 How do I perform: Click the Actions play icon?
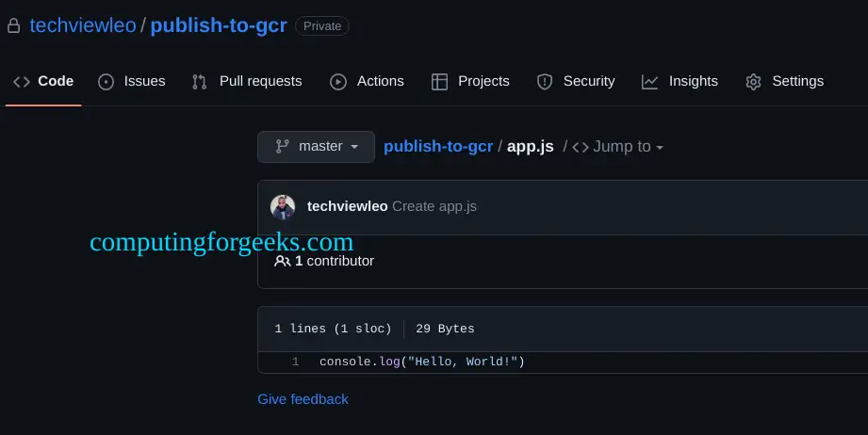tap(338, 82)
